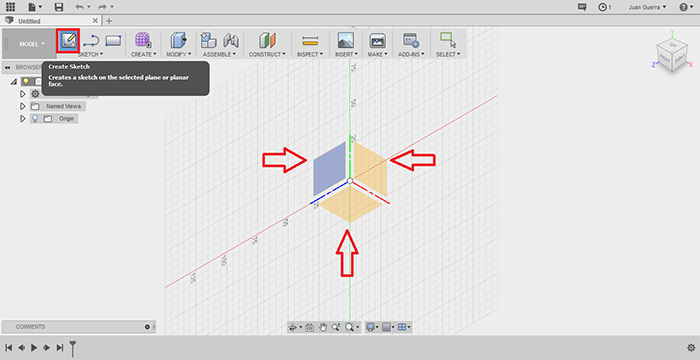
Task: Click the Offset Plane construct icon
Action: pyautogui.click(x=267, y=40)
